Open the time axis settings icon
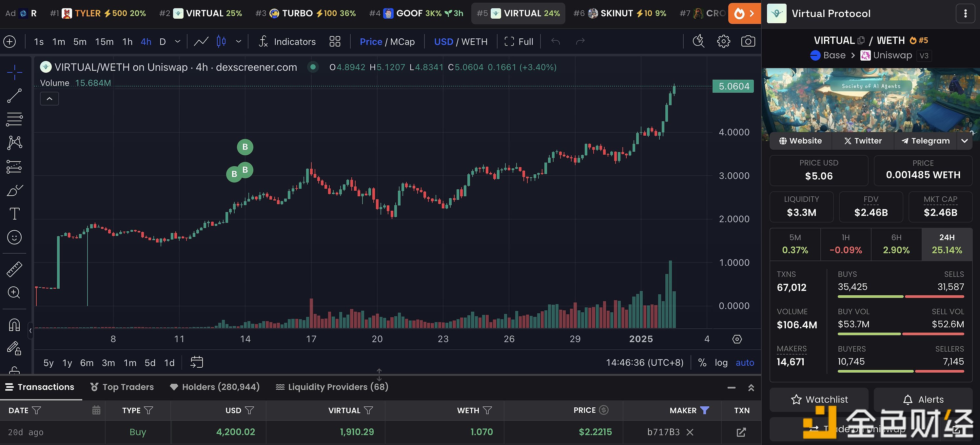This screenshot has width=980, height=445. [737, 339]
